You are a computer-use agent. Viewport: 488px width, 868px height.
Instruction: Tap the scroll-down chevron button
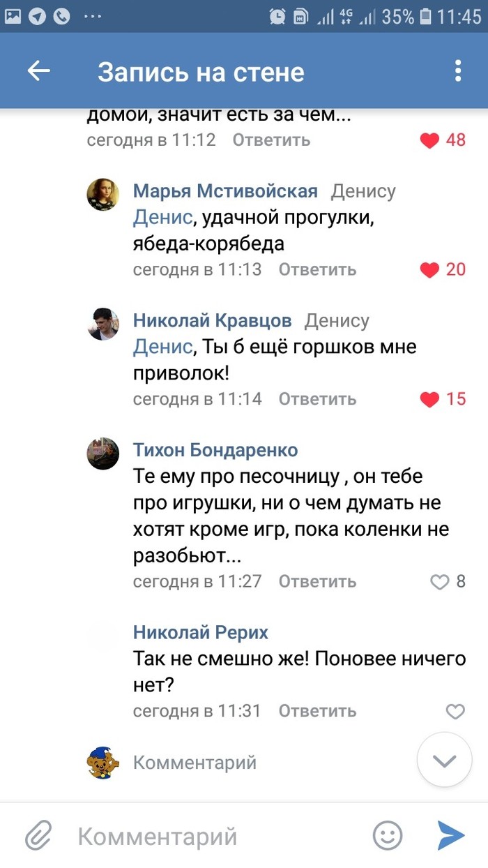(444, 761)
